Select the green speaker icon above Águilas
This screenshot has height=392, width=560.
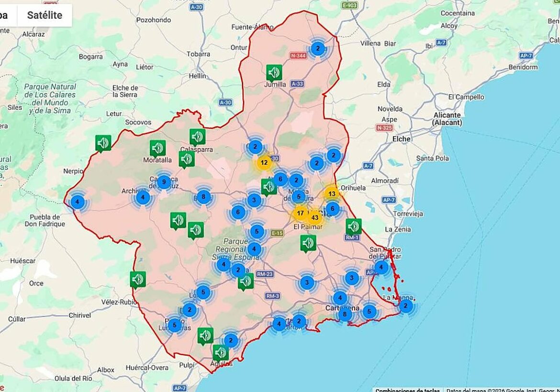point(220,353)
